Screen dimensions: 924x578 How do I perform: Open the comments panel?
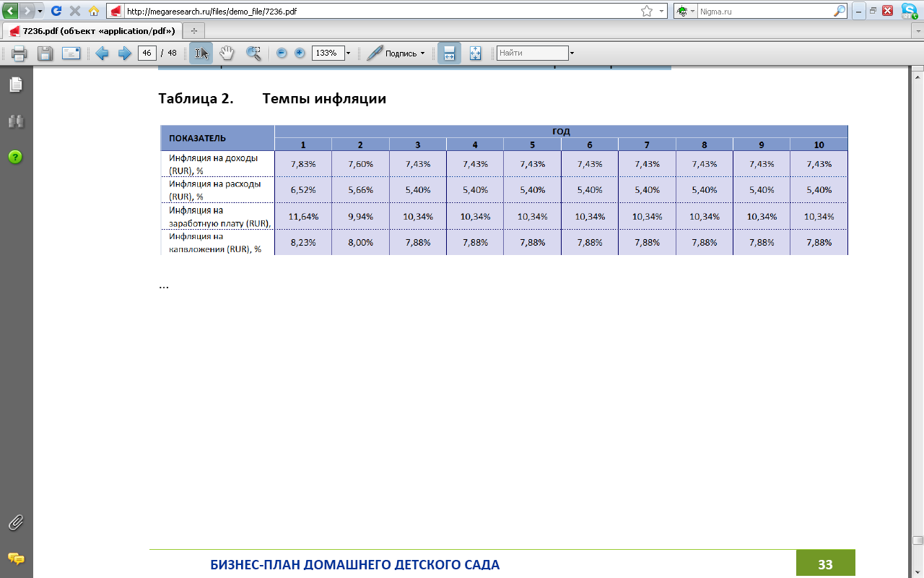tap(16, 558)
